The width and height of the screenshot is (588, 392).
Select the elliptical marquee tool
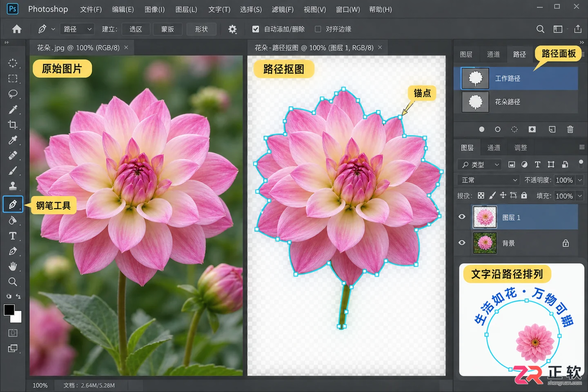(x=13, y=63)
